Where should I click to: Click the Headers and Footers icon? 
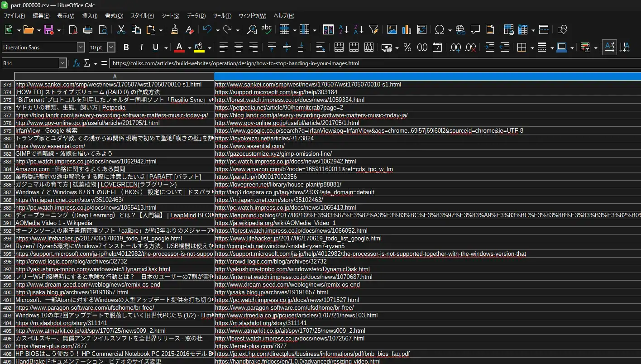tap(490, 30)
